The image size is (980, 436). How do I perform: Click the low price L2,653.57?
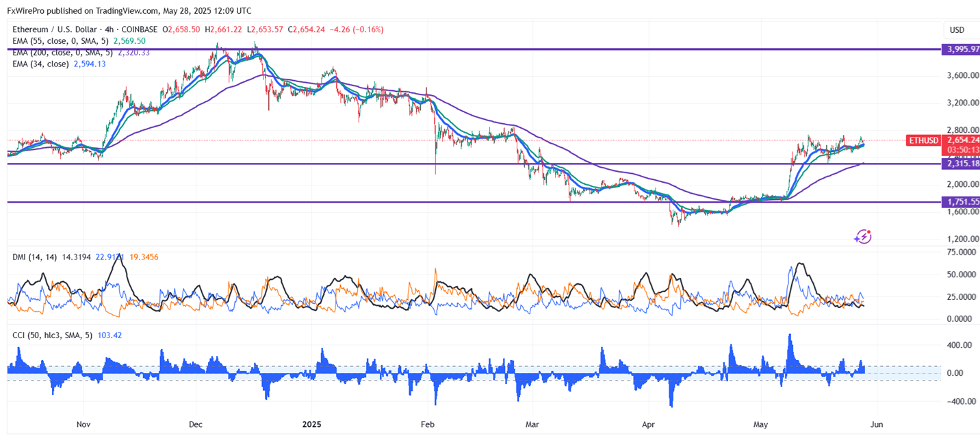[x=266, y=29]
